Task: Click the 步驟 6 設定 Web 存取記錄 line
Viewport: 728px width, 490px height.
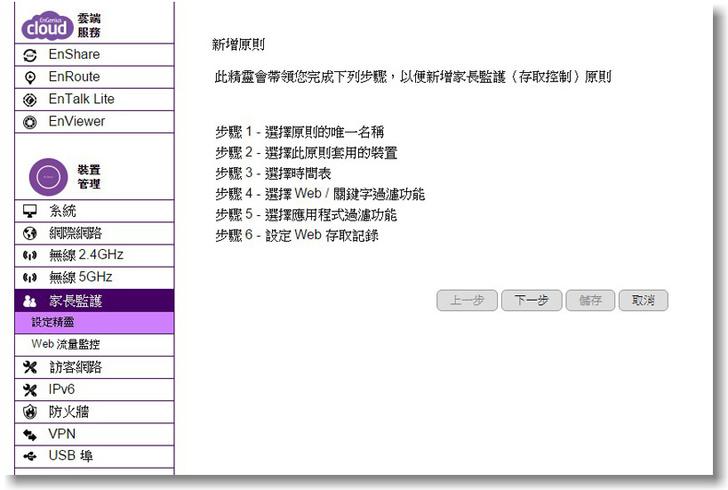Action: tap(297, 235)
